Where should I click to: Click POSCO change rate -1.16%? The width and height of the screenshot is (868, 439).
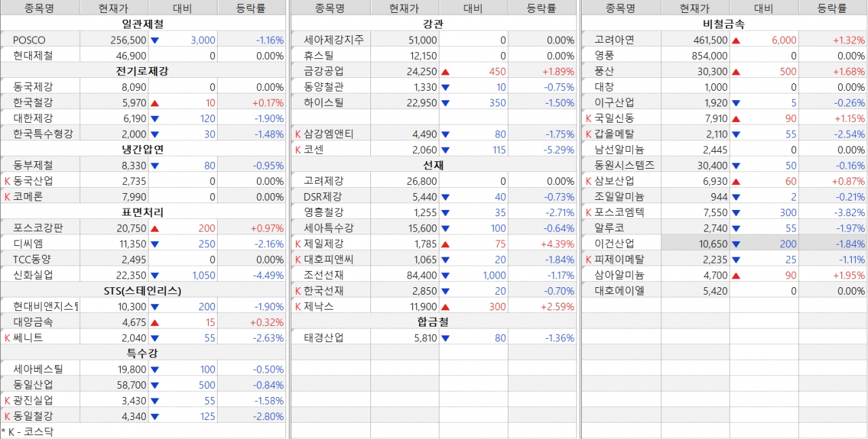[x=269, y=40]
